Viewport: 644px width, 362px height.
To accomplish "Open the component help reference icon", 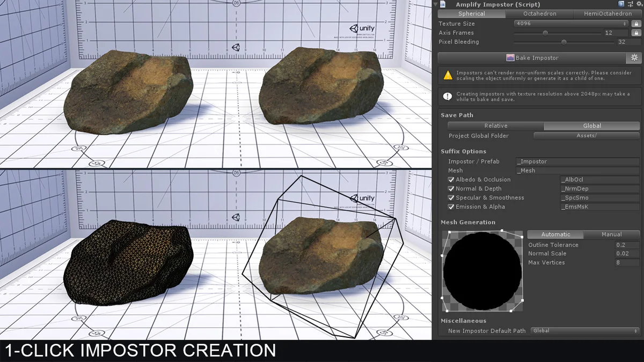I will pyautogui.click(x=621, y=4).
